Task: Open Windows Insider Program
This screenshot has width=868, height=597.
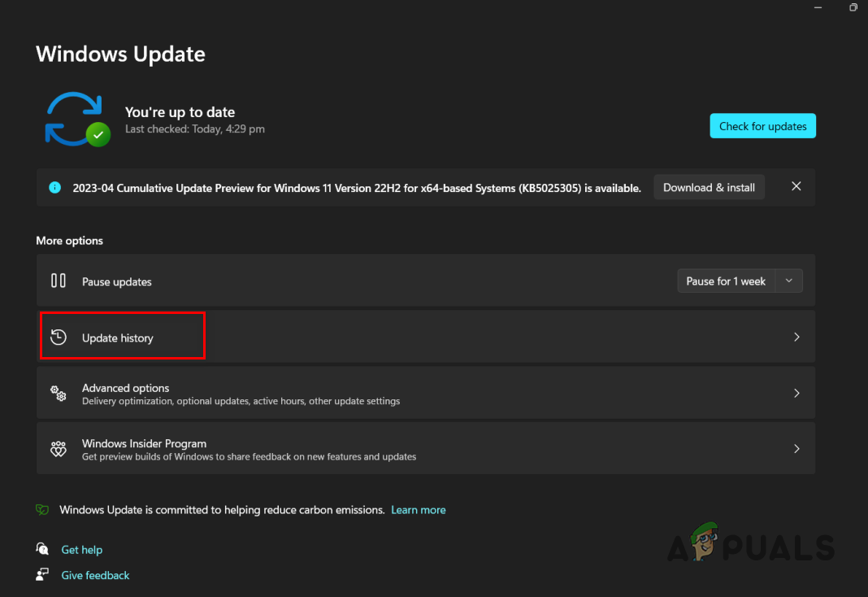Action: [x=425, y=449]
